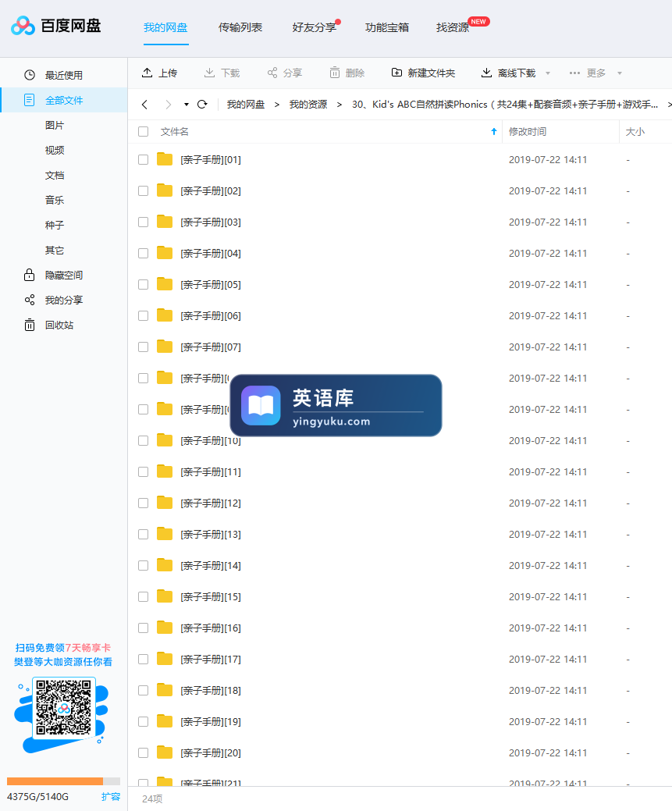672x811 pixels.
Task: Open folder icon of [亲子手册][20]
Action: [165, 752]
